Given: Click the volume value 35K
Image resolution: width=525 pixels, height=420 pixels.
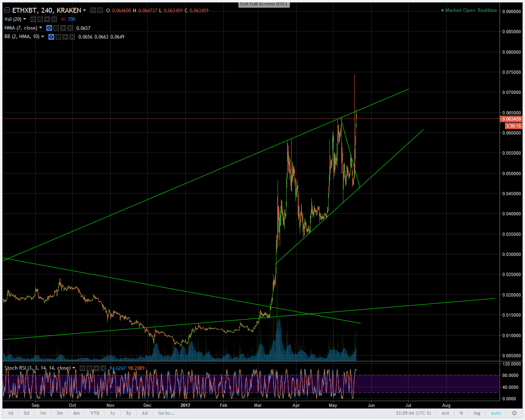Looking at the screenshot, I should [72, 19].
